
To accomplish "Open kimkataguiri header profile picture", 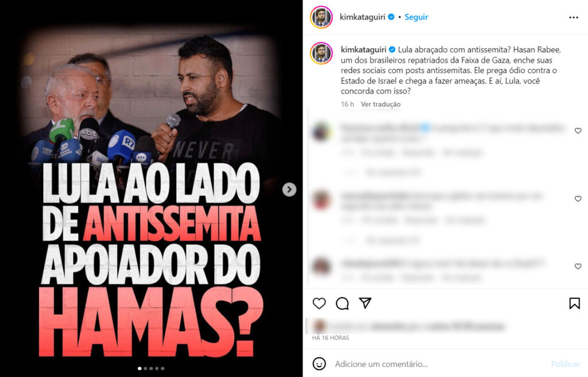I will 322,17.
